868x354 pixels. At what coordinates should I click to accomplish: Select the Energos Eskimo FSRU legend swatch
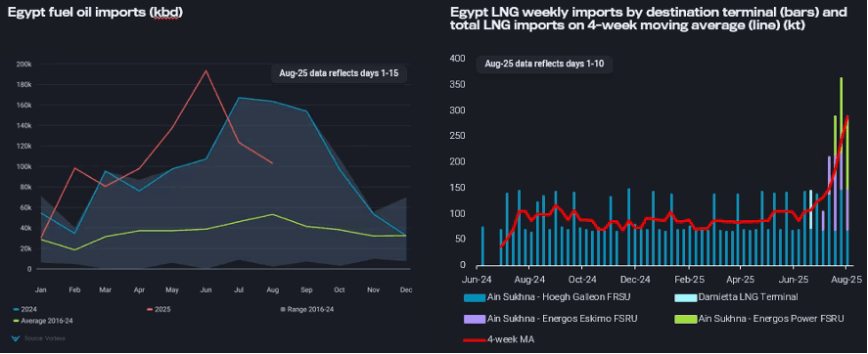[475, 319]
